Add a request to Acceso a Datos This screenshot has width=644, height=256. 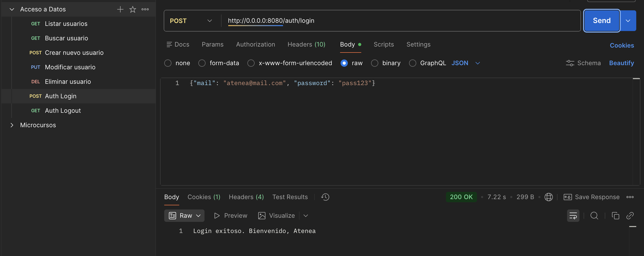[120, 9]
